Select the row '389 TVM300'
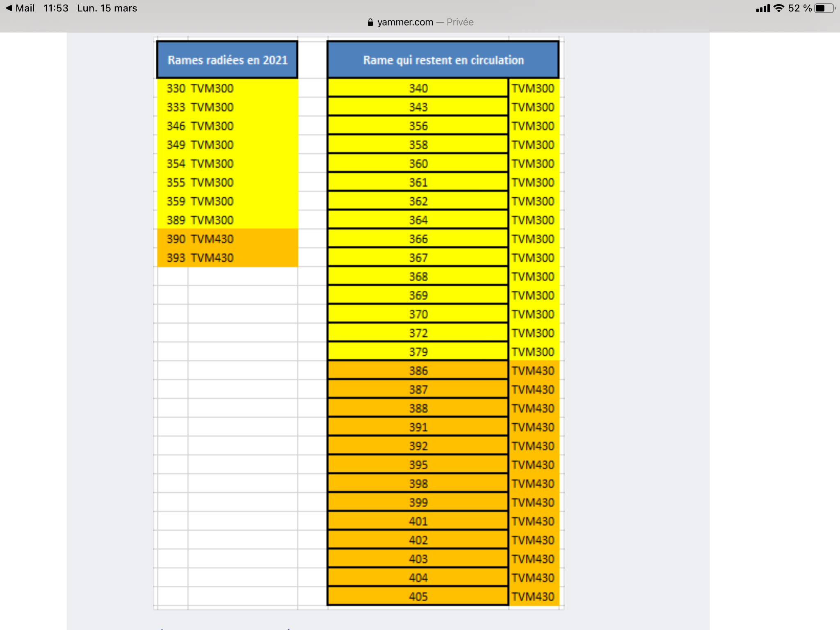 (200, 220)
